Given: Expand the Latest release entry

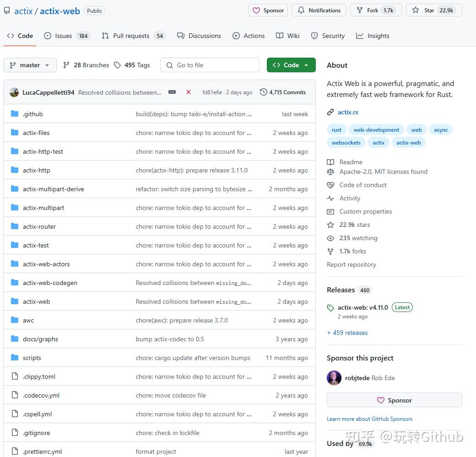Looking at the screenshot, I should tap(362, 307).
